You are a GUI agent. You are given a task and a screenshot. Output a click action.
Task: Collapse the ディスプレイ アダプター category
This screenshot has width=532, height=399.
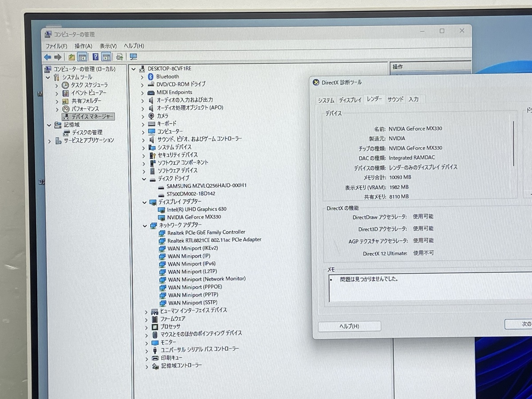point(144,202)
